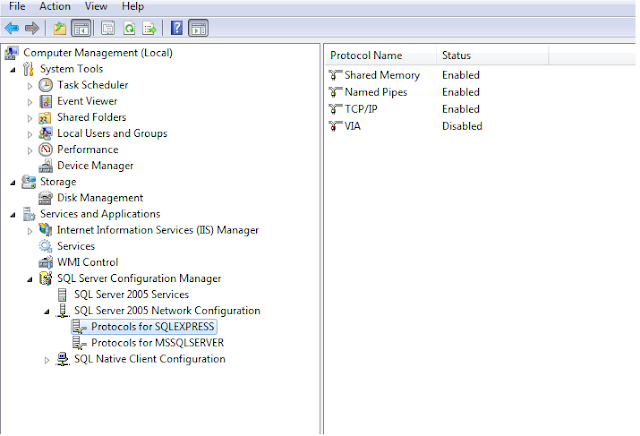The image size is (640, 436).
Task: Click the Shared Folders icon
Action: click(45, 118)
